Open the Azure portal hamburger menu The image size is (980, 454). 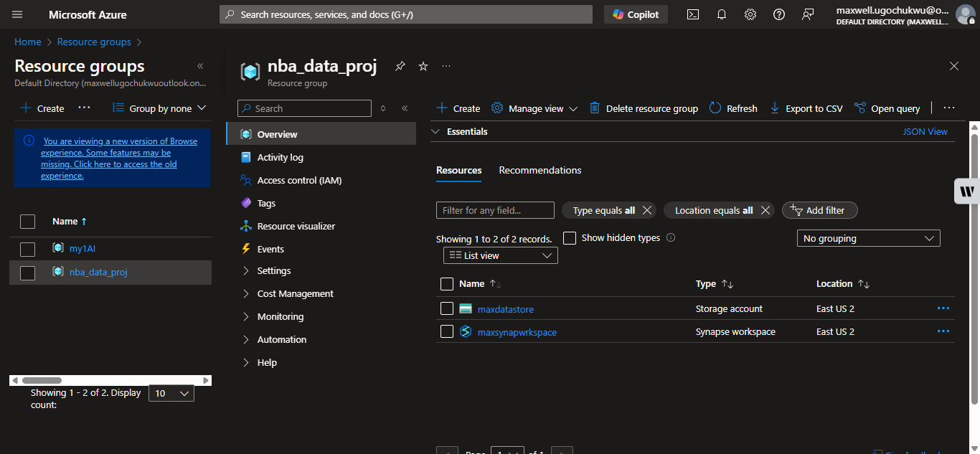(17, 14)
